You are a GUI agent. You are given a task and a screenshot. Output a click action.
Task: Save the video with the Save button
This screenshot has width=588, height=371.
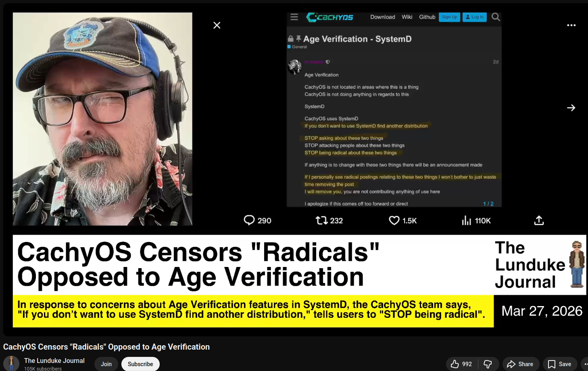(x=560, y=364)
